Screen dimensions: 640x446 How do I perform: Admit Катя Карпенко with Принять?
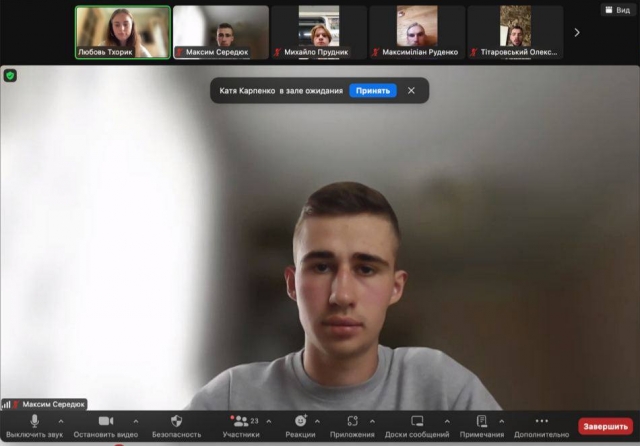[x=373, y=91]
